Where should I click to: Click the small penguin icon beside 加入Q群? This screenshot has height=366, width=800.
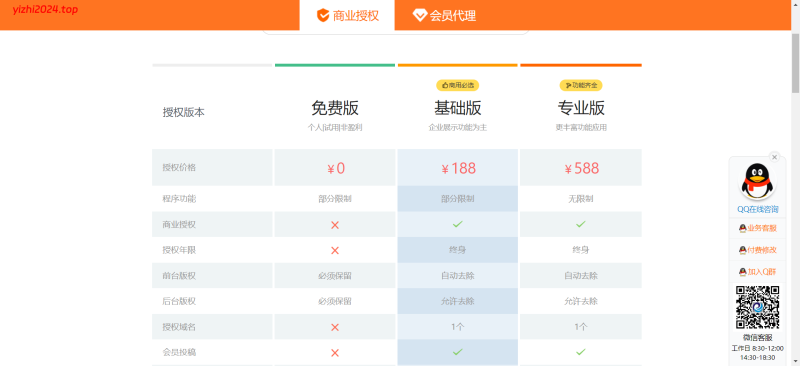[742, 272]
